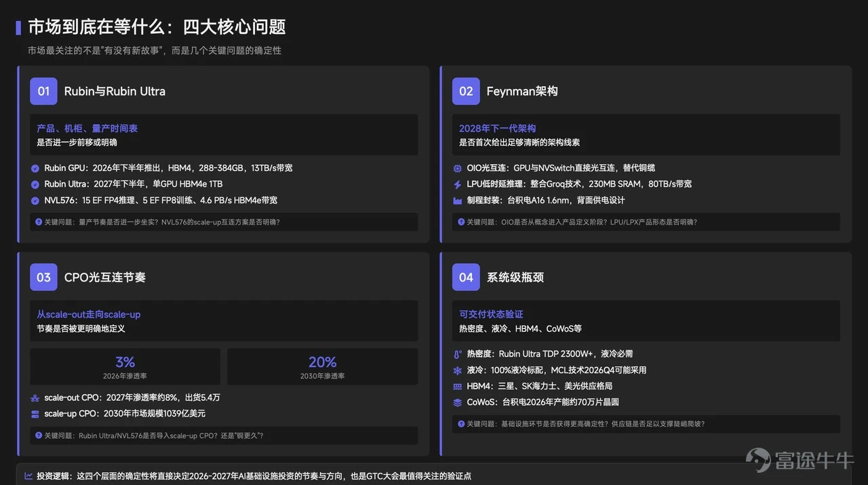Click the CoWoS: 台积电2026年产能约70万片晶圆 line
Viewport: 868px width, 485px height.
pos(543,402)
